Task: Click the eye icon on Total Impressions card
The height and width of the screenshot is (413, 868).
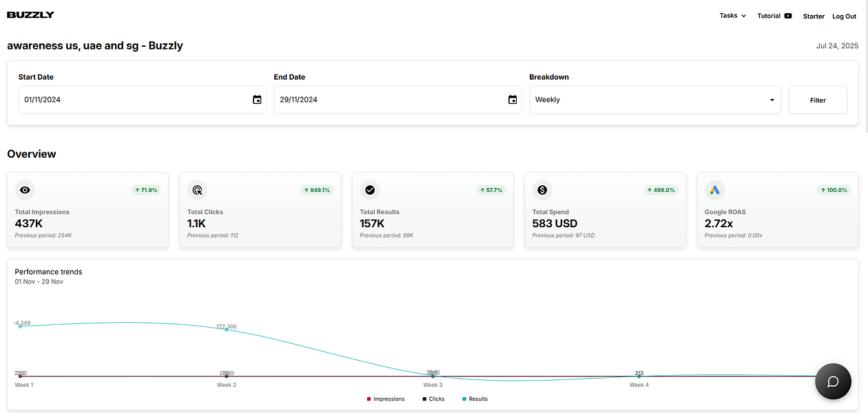Action: pos(25,190)
